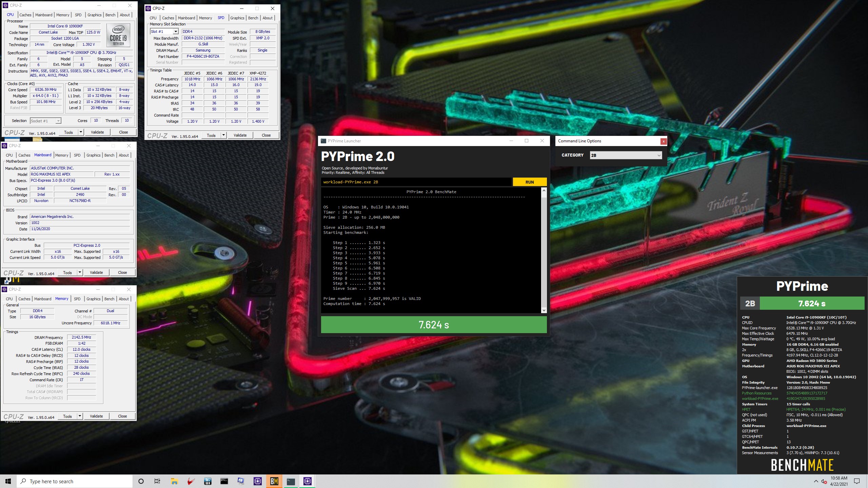Click the ROG MAXIMUS XII APEX model field
Screen dimensions: 868x488
(x=62, y=174)
